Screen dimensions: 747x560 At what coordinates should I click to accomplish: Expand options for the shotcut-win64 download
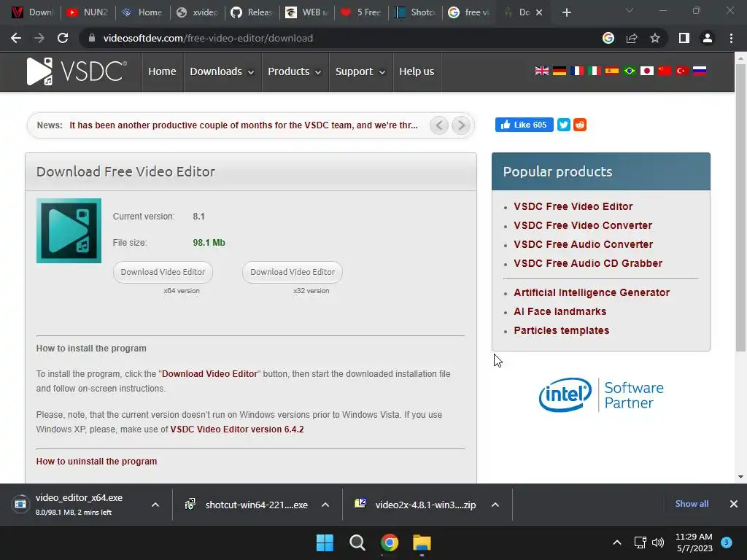325,505
